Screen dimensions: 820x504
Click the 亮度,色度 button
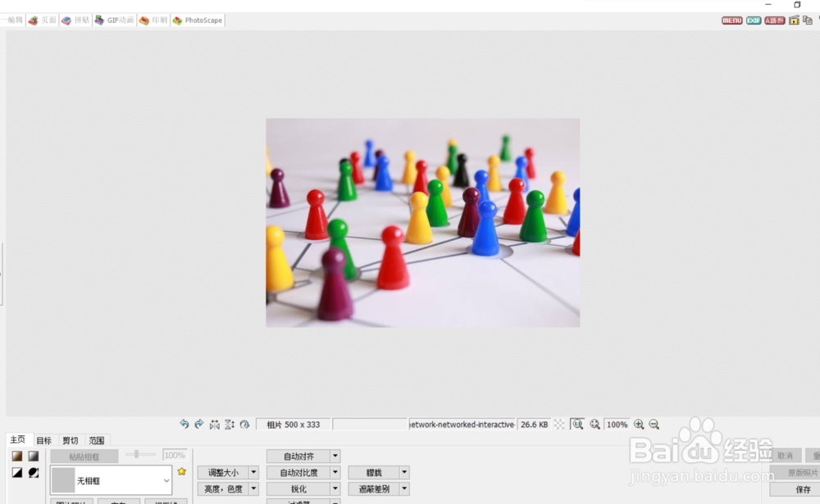(223, 488)
